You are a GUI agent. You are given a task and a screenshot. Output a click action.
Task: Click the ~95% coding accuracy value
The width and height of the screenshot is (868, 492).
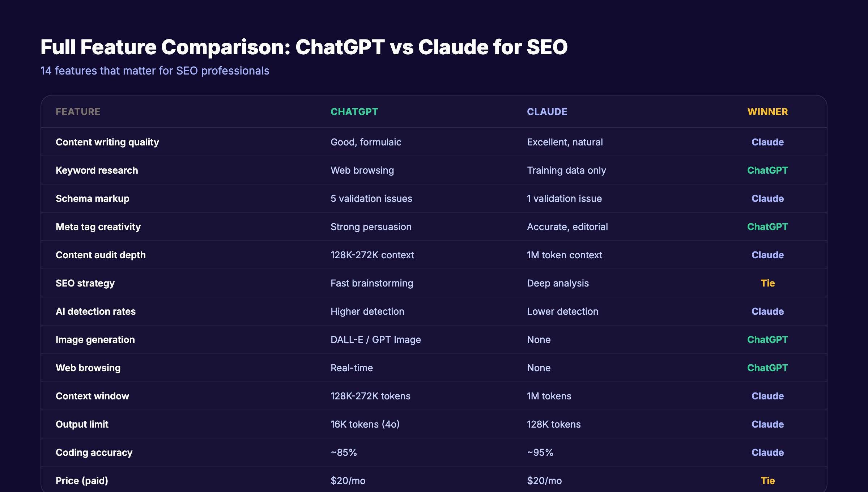click(x=540, y=452)
